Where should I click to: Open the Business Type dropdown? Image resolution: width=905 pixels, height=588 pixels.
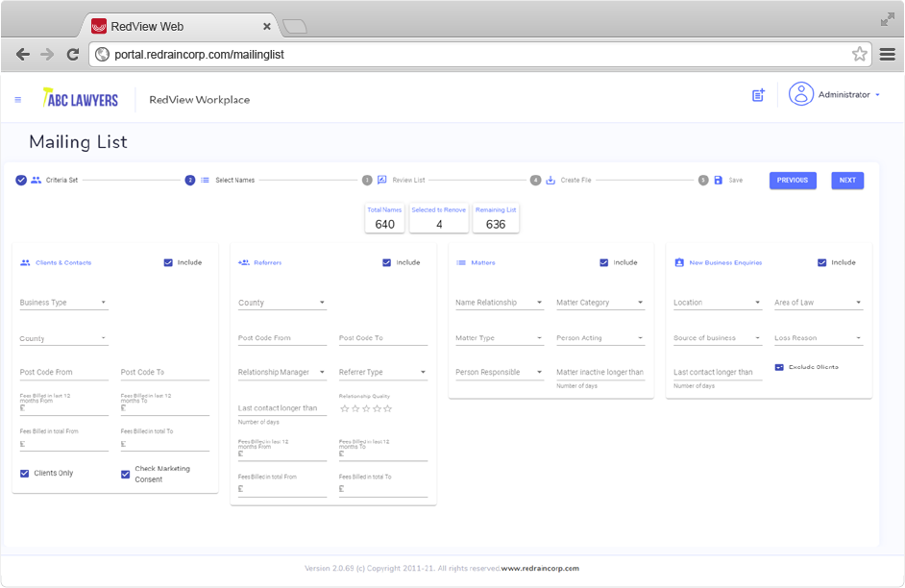point(64,303)
